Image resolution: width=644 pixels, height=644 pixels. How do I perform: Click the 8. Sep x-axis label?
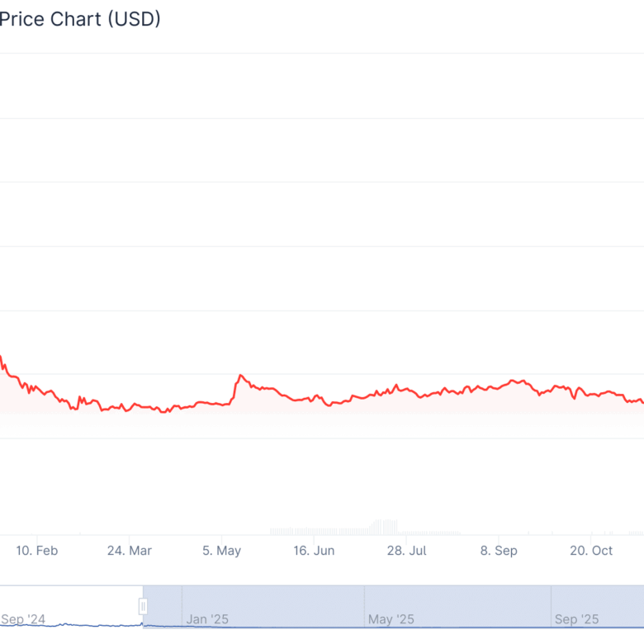click(499, 551)
